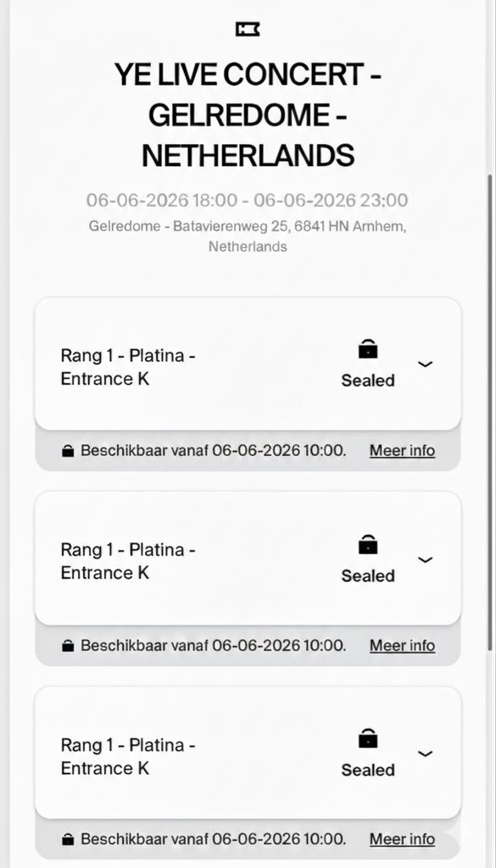This screenshot has height=868, width=496.
Task: Click the Sealed lock icon on the first ticket
Action: 367,348
